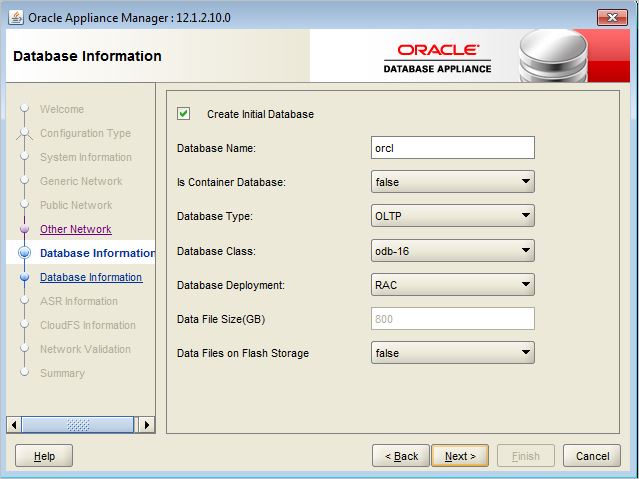639x479 pixels.
Task: Close the Oracle Appliance Manager window
Action: pyautogui.click(x=612, y=18)
